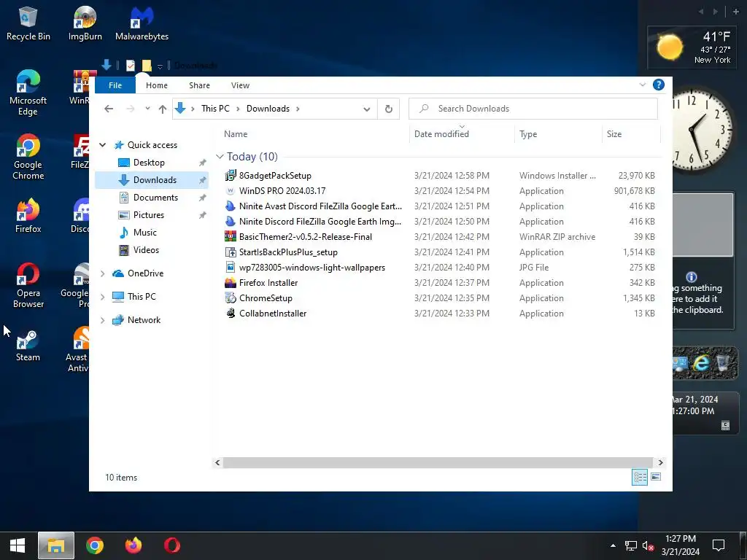Select the StartIsBackPlusPlus_setup file icon
The height and width of the screenshot is (560, 747).
(x=231, y=252)
